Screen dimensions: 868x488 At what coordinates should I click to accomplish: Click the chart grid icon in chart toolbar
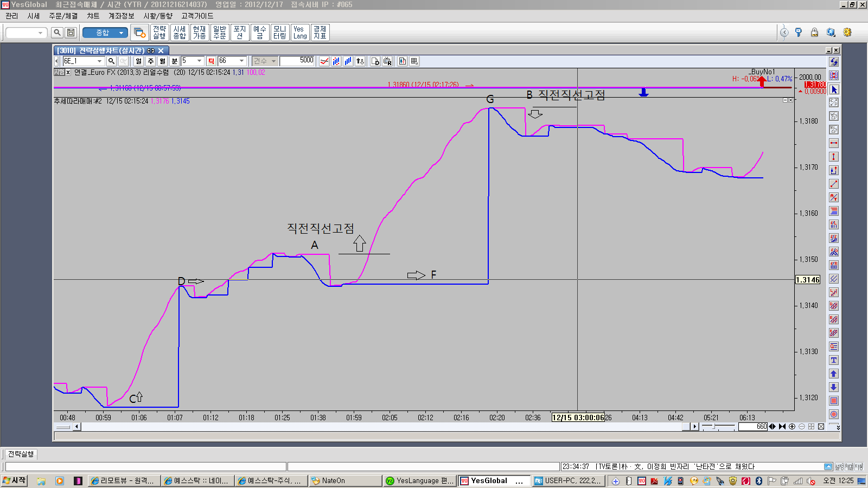(x=414, y=61)
